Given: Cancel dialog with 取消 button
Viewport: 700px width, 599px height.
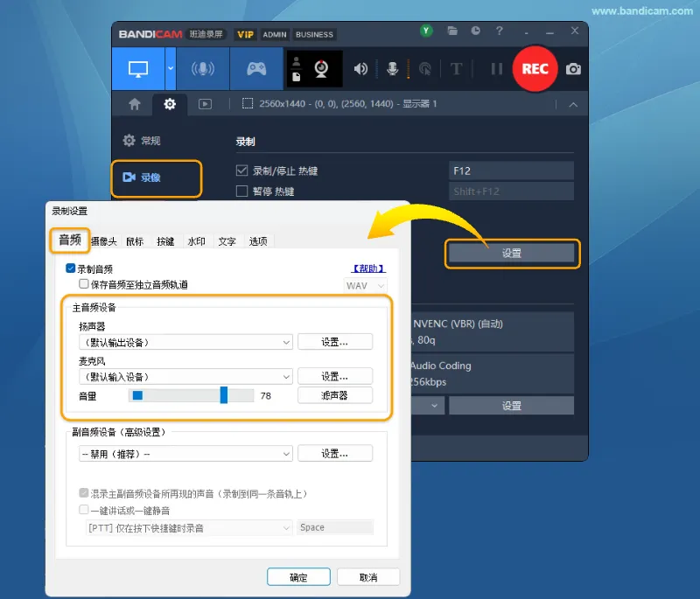Looking at the screenshot, I should (368, 577).
